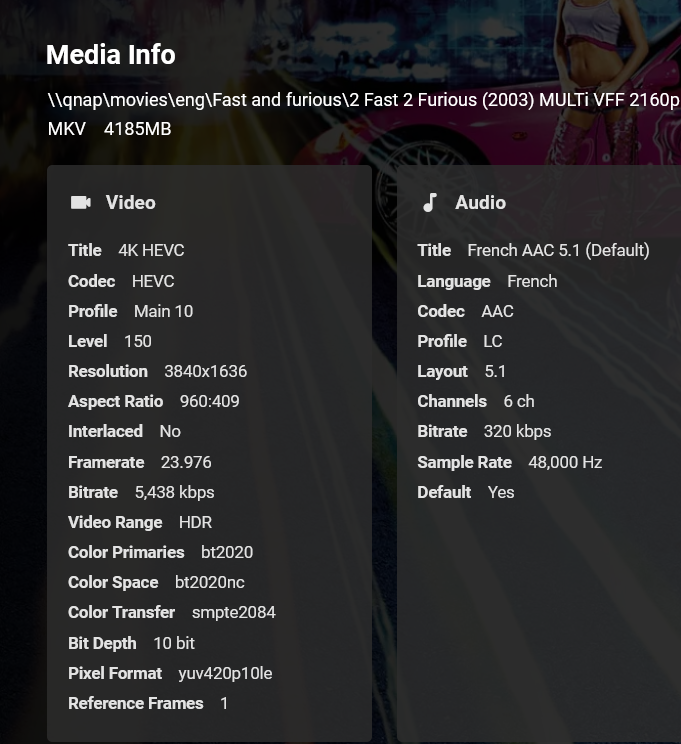681x744 pixels.
Task: Click the Audio section heading
Action: [x=480, y=203]
